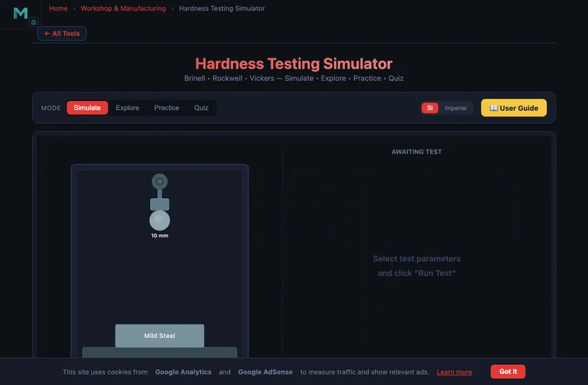Click the AWAITING TEST status label
The height and width of the screenshot is (385, 588).
click(416, 152)
